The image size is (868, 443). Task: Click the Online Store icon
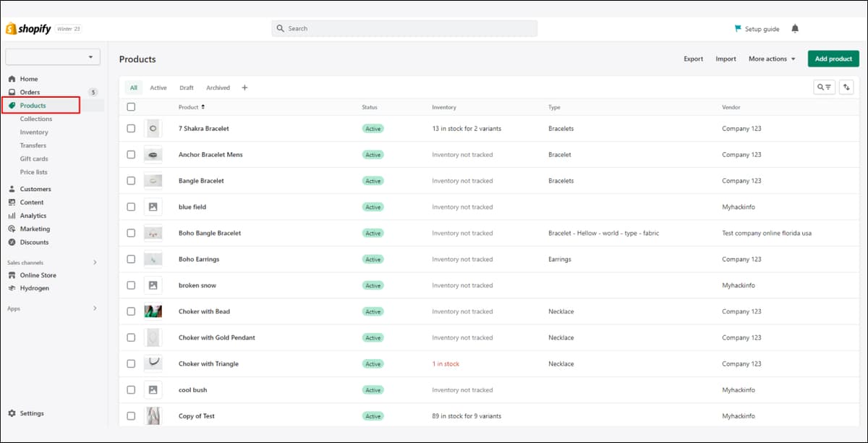[12, 275]
